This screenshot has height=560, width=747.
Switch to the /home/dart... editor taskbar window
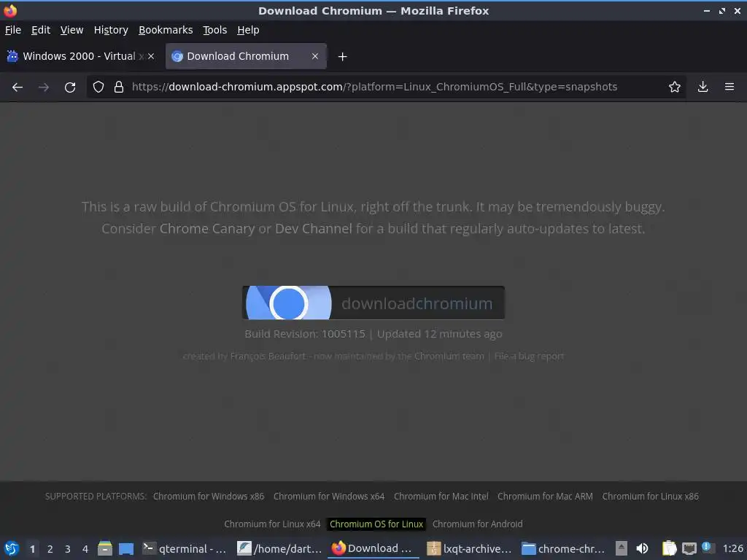[x=279, y=548]
